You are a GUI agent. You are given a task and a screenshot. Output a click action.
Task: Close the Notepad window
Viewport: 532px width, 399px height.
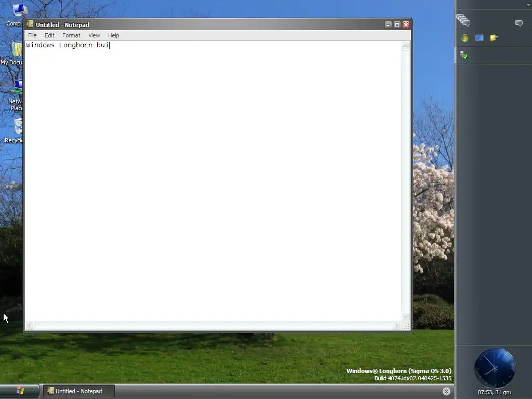(406, 24)
